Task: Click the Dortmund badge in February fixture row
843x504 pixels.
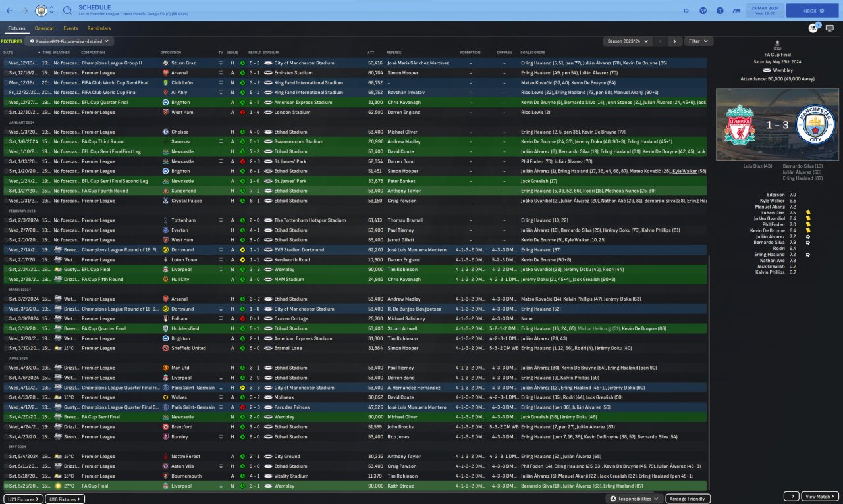Action: tap(165, 250)
